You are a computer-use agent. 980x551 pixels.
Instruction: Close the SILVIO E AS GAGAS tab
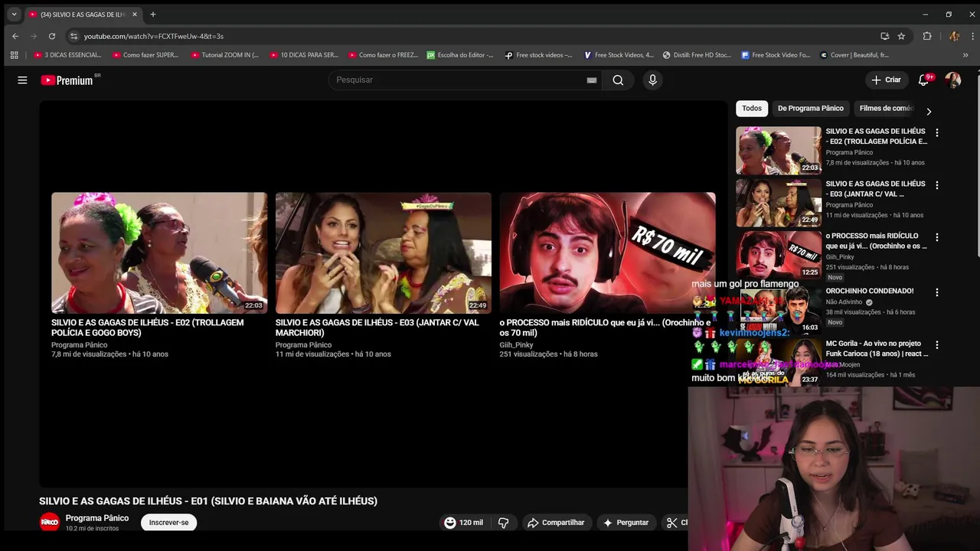point(135,14)
